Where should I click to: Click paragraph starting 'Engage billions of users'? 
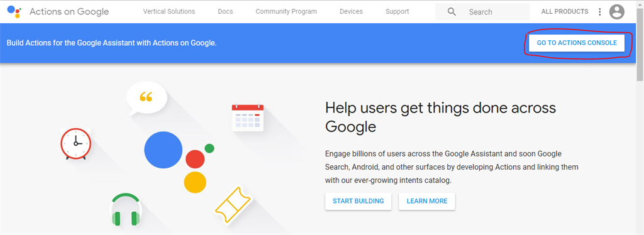(x=452, y=167)
